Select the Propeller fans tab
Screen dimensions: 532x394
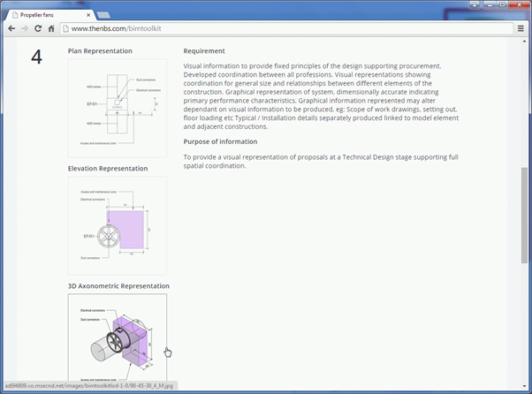coord(51,15)
